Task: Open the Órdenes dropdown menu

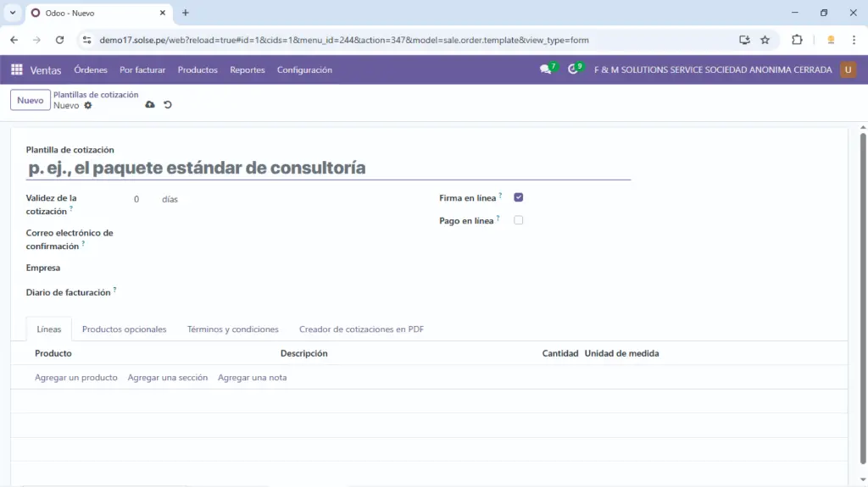Action: point(91,69)
